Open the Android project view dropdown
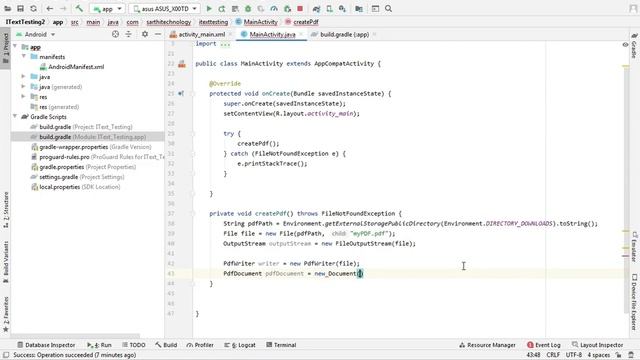Screen dimensions: 640x360 36,35
